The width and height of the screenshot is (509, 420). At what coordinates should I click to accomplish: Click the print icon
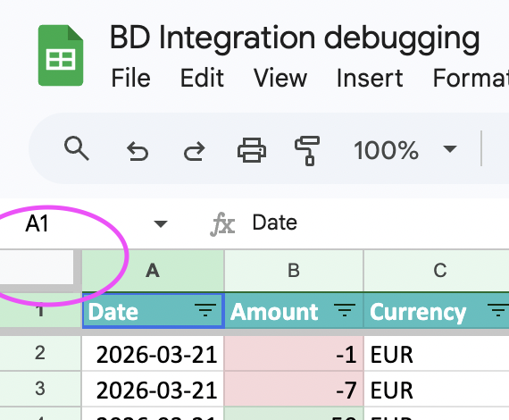tap(252, 150)
